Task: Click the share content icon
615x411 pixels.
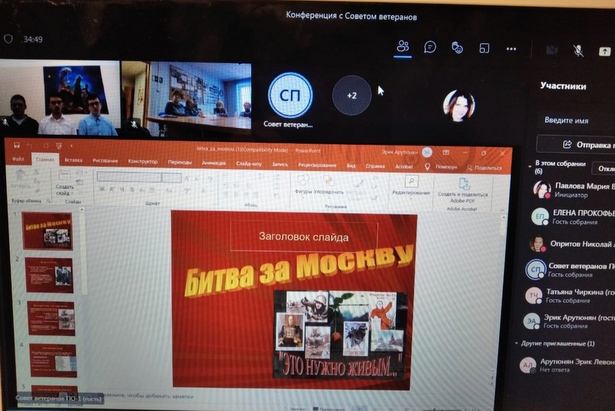Action: (604, 51)
